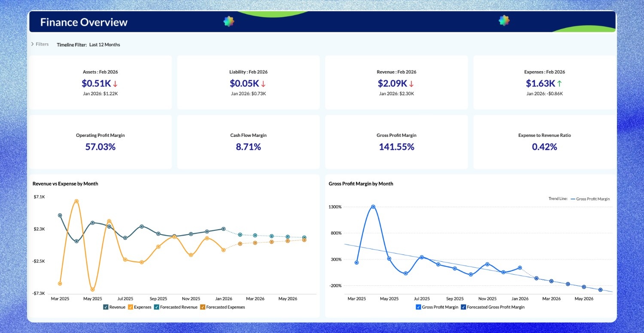This screenshot has height=333, width=644.
Task: Click the right-side pinwheel icon in the header
Action: [x=503, y=20]
